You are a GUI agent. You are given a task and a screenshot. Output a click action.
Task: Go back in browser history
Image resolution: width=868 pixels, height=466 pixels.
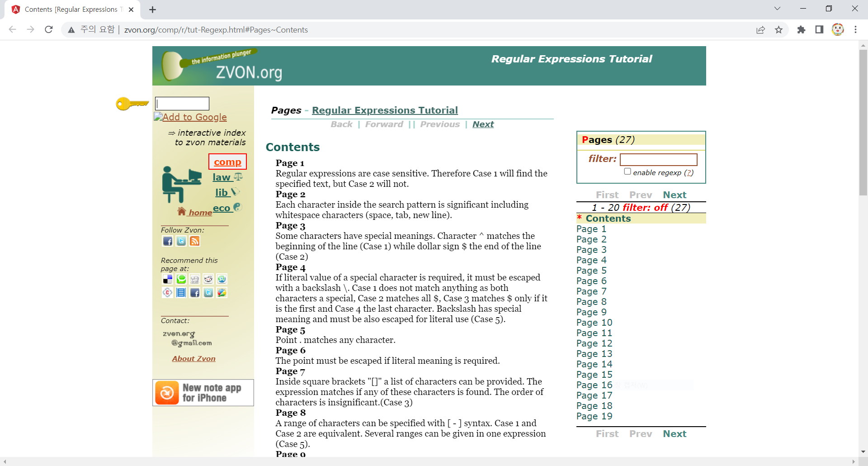(x=13, y=29)
